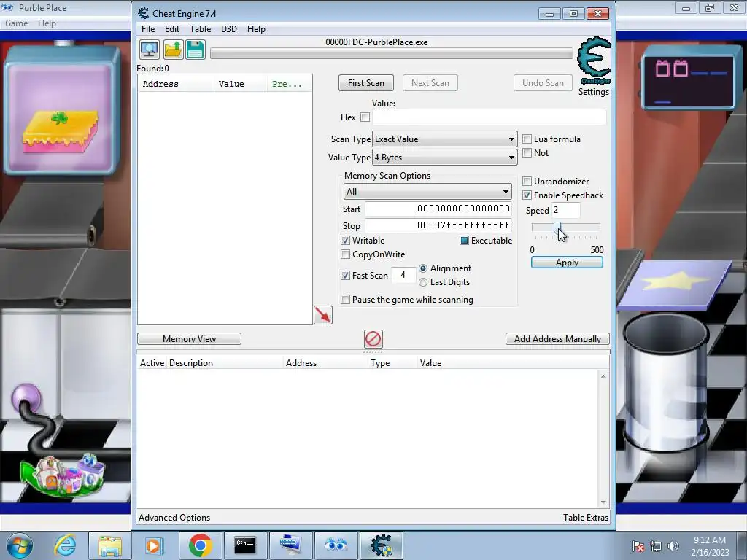Click the Start address field
This screenshot has height=560, width=747.
click(x=438, y=209)
